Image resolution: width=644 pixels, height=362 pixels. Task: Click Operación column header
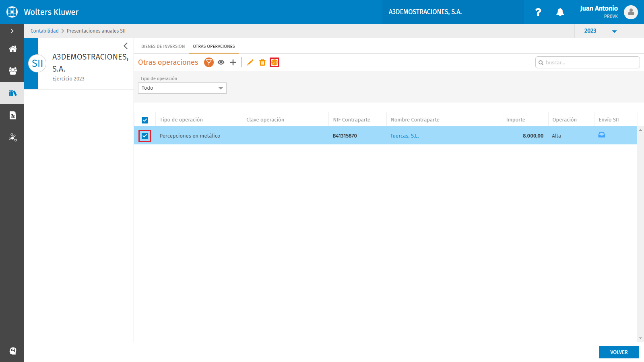coord(564,120)
